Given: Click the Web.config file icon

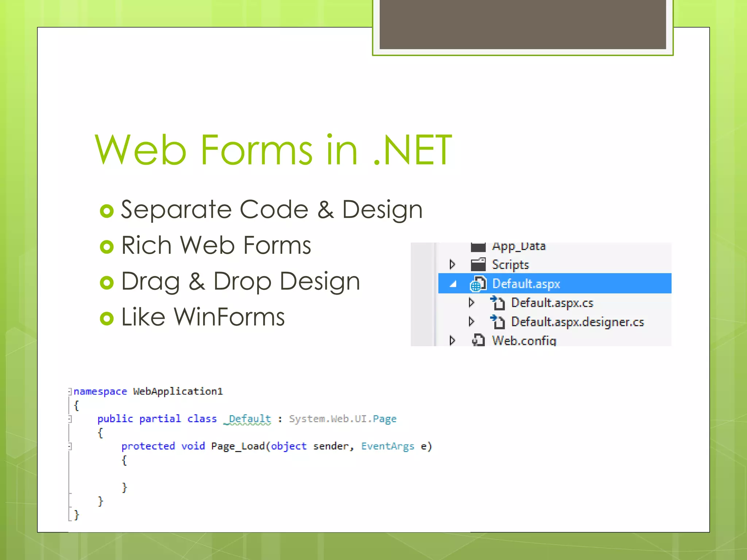Looking at the screenshot, I should [478, 341].
